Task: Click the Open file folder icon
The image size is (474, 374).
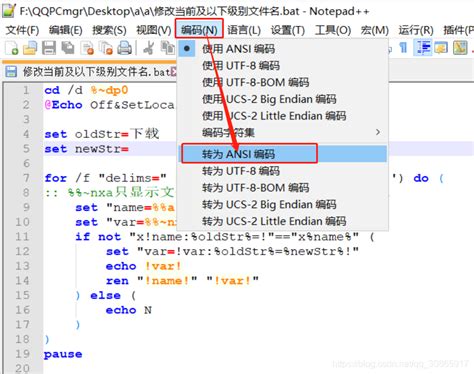Action: click(30, 48)
